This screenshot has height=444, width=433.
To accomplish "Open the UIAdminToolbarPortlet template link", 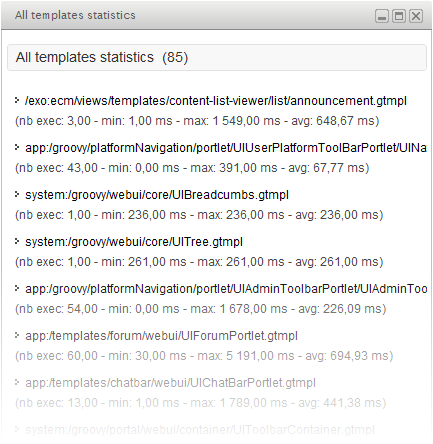I will (x=226, y=289).
